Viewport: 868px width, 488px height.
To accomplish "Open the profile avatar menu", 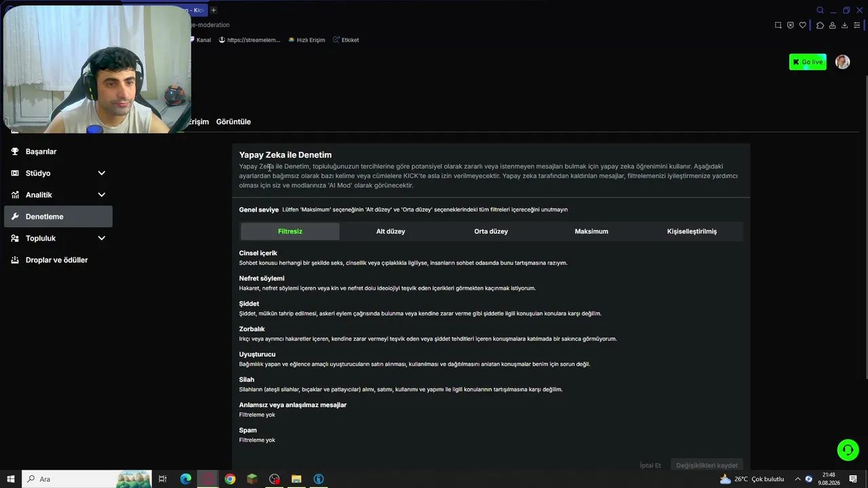I will coord(842,62).
